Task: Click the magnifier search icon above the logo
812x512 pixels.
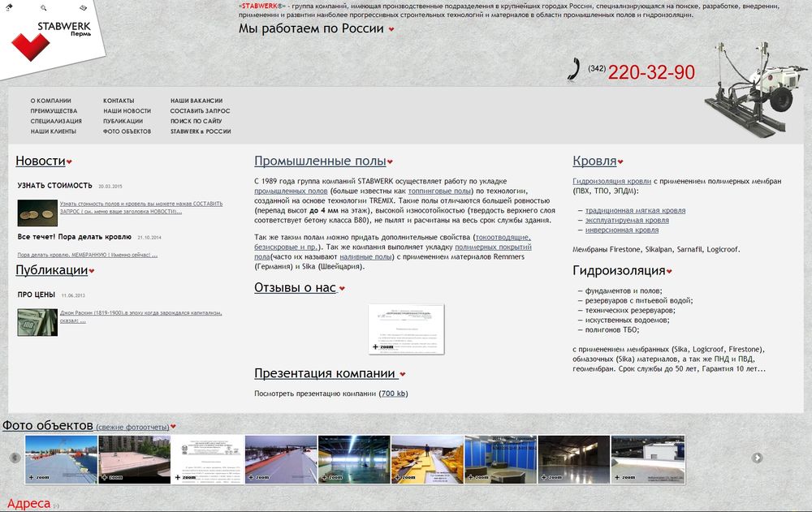Action: [44, 8]
